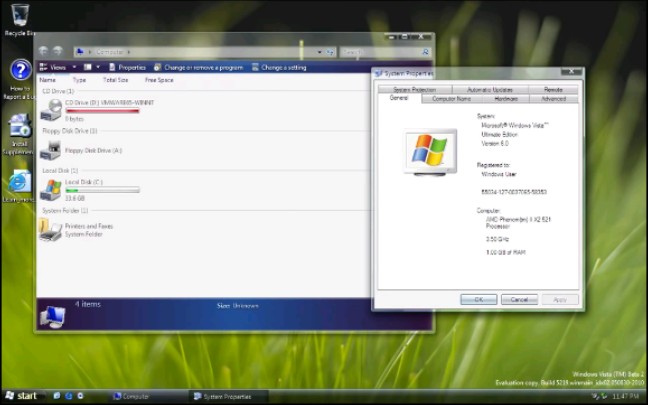Switch to the System Protection tab
Screen dimensions: 648x405
[415, 89]
